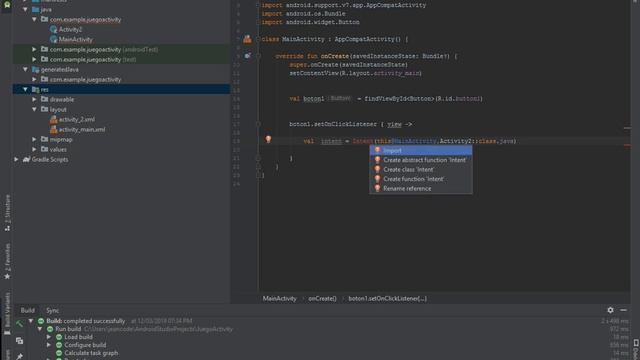Expand the Gradle Scripts node arrow
This screenshot has width=640, height=360.
(x=17, y=159)
